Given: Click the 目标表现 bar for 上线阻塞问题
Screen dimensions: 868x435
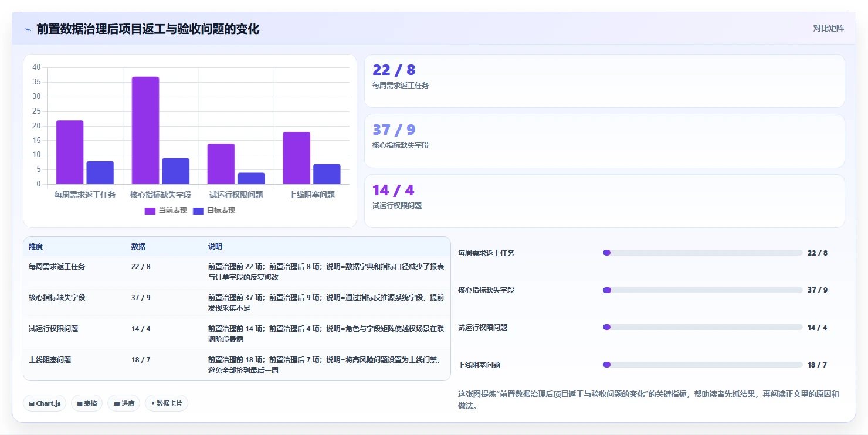Looking at the screenshot, I should coord(327,174).
